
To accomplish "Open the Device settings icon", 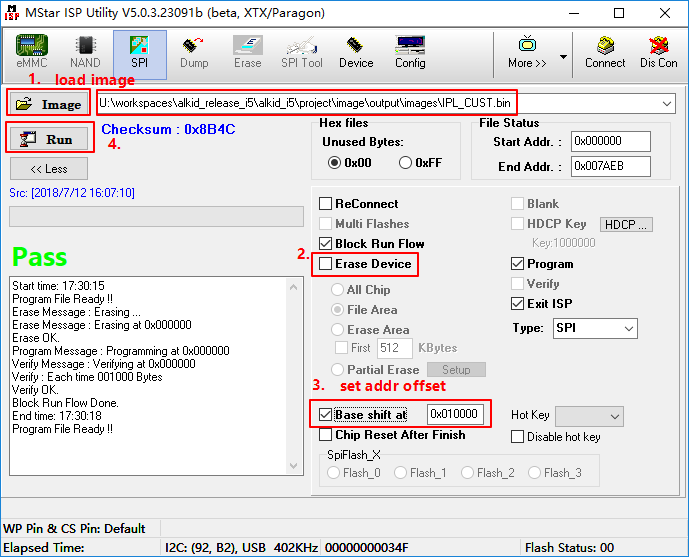I will tap(356, 52).
